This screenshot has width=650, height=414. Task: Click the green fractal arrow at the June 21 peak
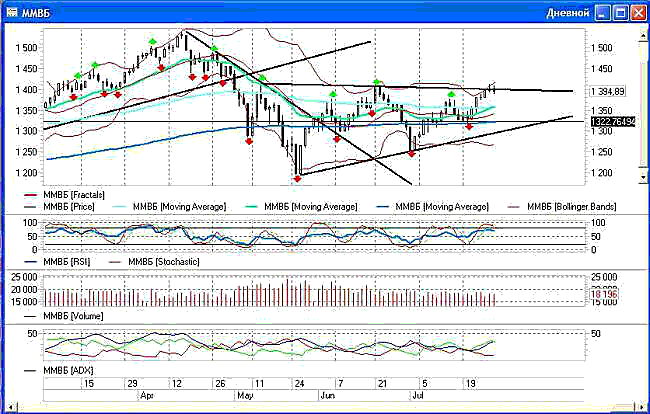click(377, 82)
